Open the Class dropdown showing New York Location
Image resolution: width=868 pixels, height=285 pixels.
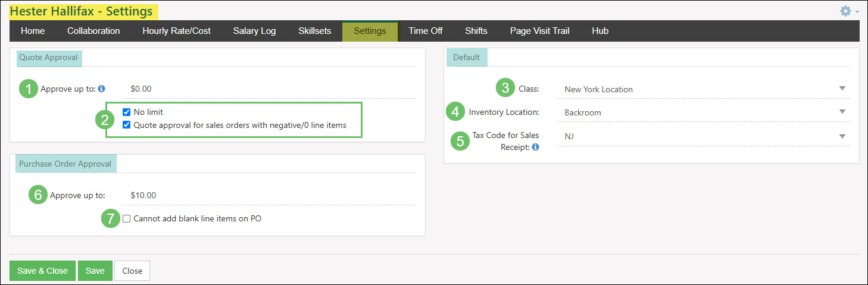tap(703, 89)
